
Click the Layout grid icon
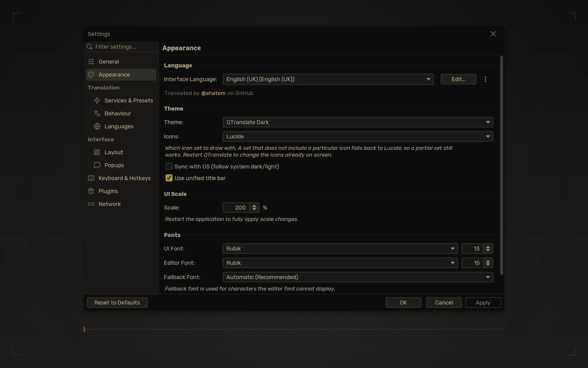(x=97, y=152)
